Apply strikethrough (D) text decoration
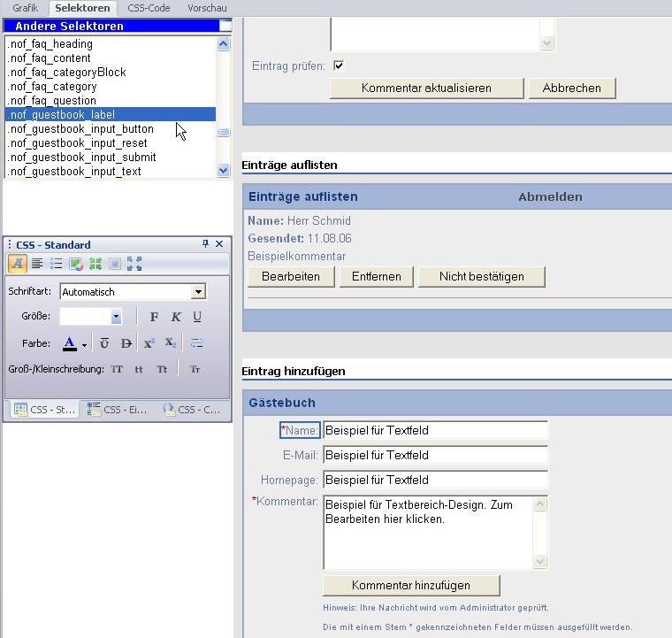Viewport: 672px width, 638px height. coord(126,343)
